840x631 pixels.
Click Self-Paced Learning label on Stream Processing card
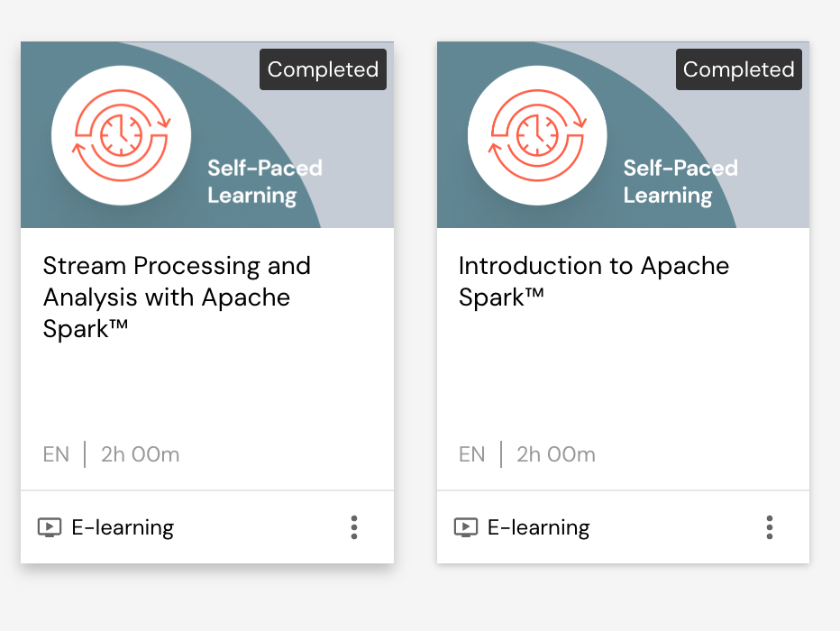264,181
